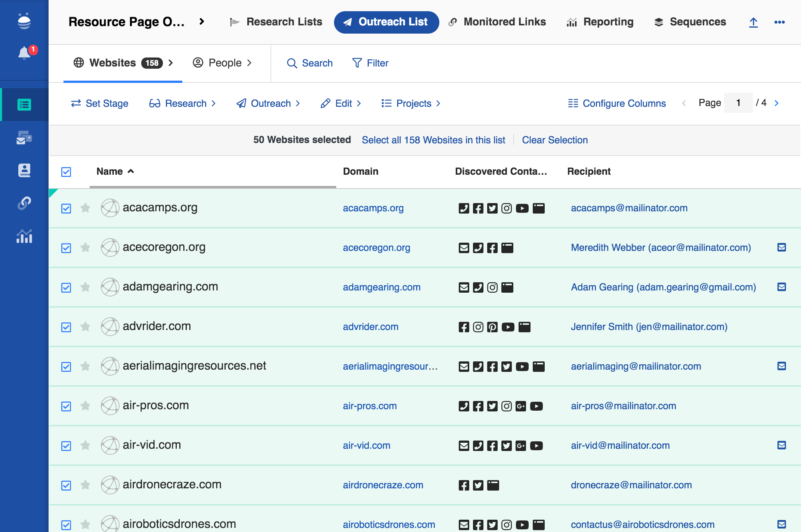Open the inbox mail sidebar icon

pos(24,138)
